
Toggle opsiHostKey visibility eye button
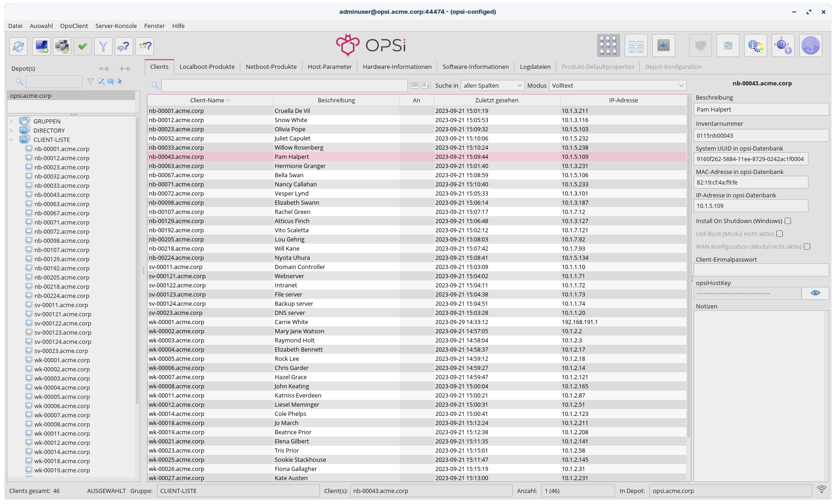815,293
